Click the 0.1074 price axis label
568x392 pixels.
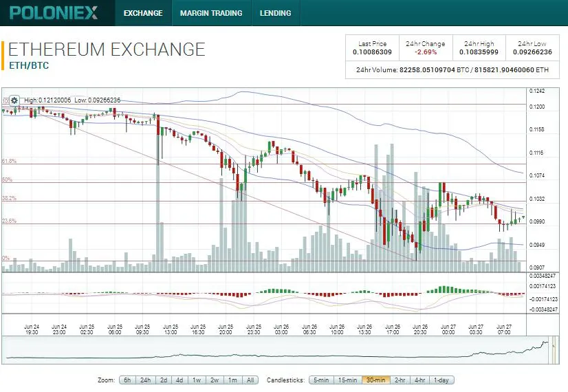coord(537,175)
